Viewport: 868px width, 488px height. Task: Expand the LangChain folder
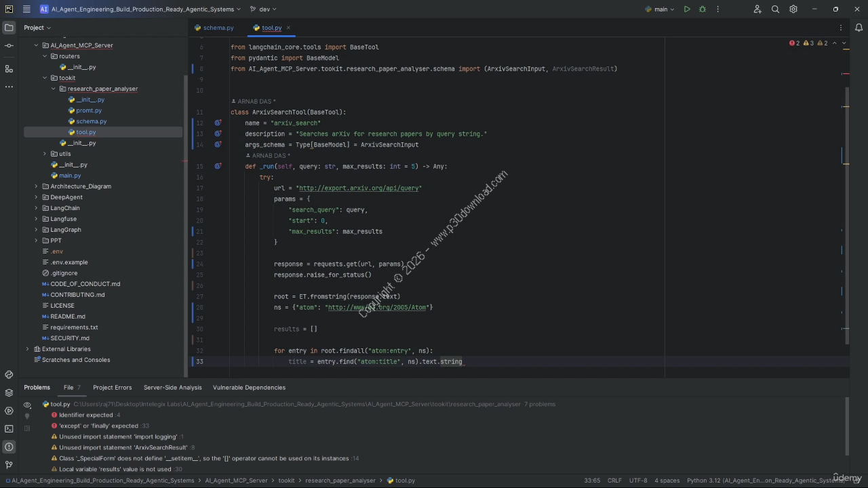(37, 208)
